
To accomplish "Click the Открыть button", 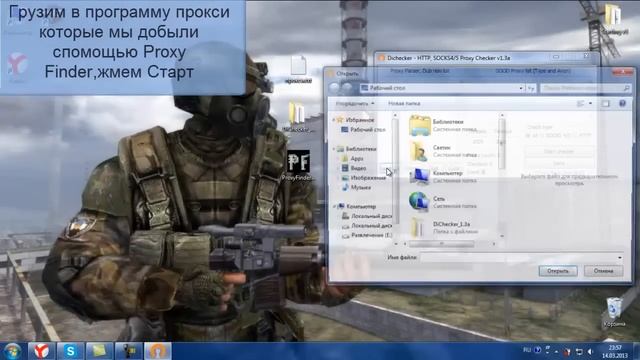I will click(x=558, y=271).
